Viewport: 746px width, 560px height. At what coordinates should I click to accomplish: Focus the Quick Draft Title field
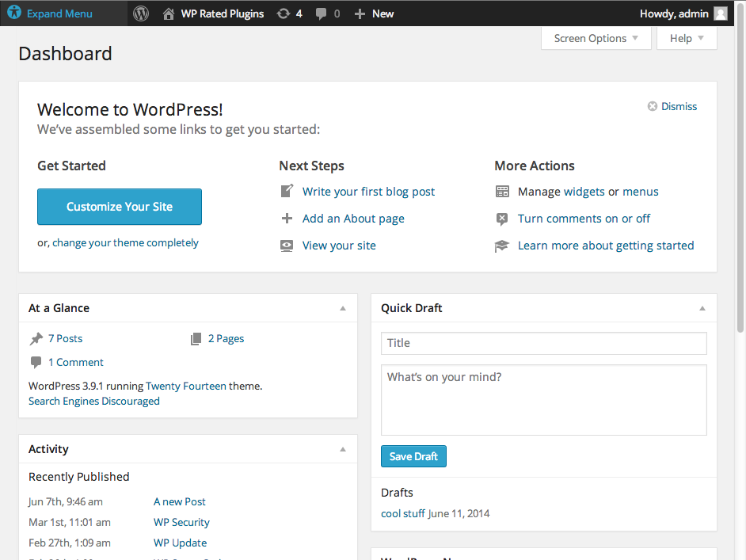pos(544,343)
